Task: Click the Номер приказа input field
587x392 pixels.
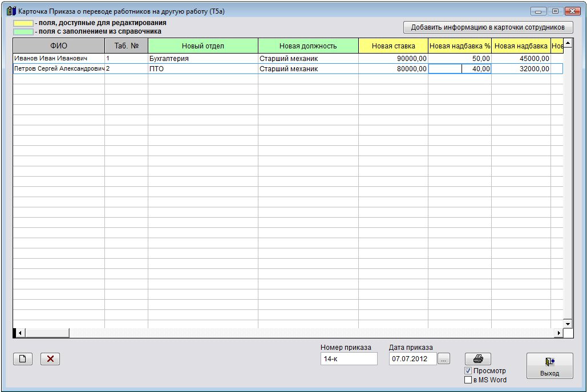Action: (349, 359)
